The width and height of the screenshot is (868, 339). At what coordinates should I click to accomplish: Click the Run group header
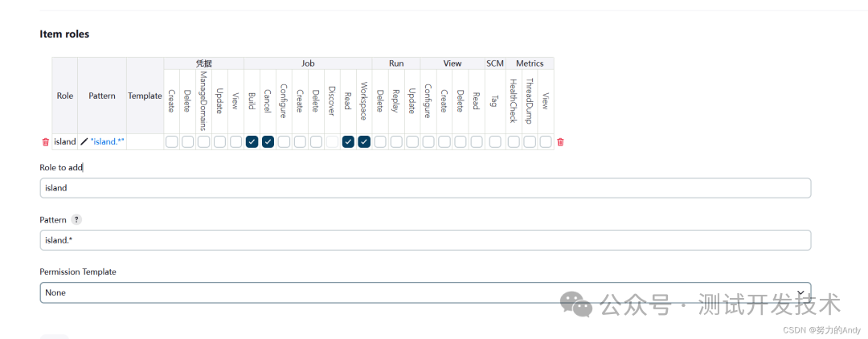pyautogui.click(x=396, y=63)
